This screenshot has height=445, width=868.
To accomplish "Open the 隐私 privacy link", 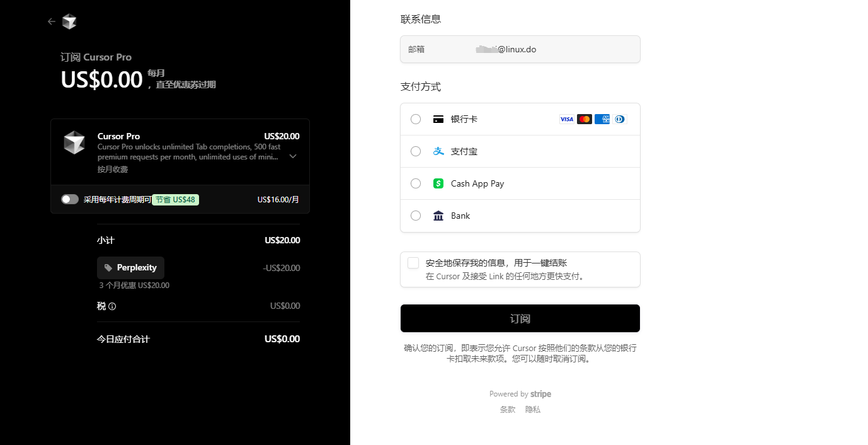I will coord(533,410).
